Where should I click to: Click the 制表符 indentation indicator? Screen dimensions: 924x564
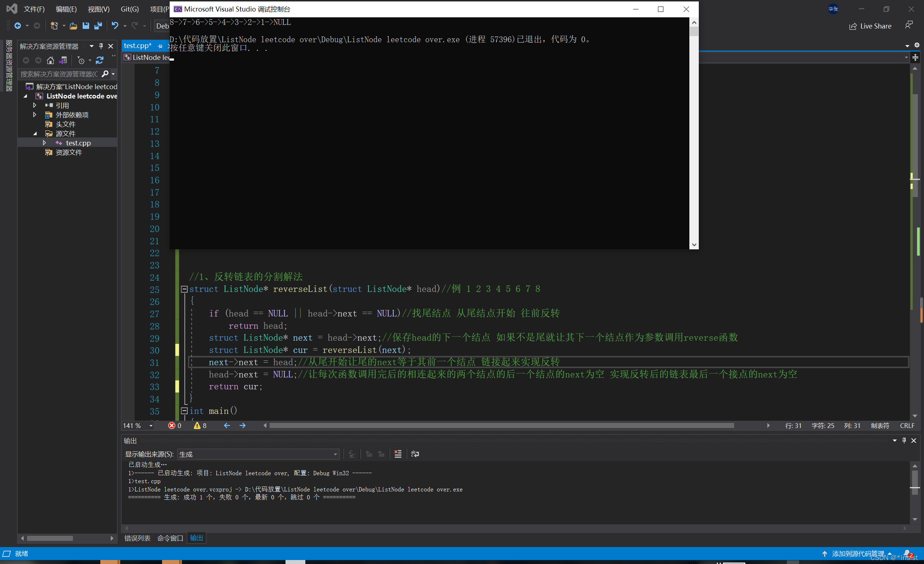coord(880,426)
